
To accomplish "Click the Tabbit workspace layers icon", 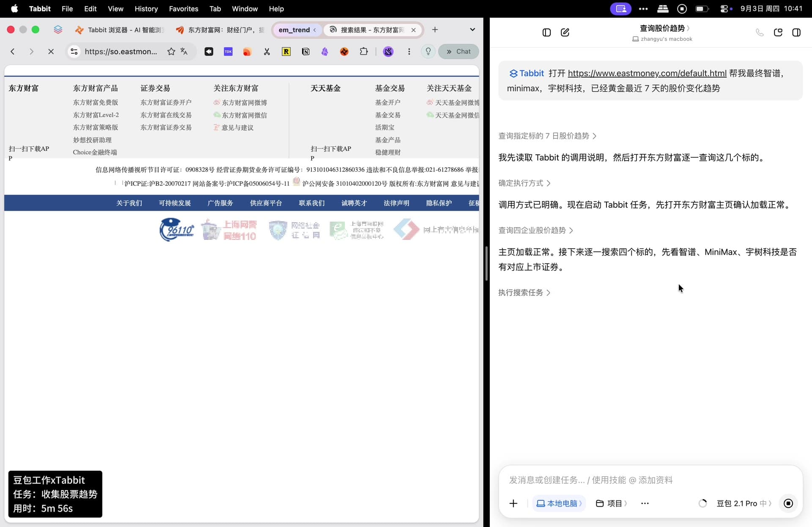I will coord(58,30).
